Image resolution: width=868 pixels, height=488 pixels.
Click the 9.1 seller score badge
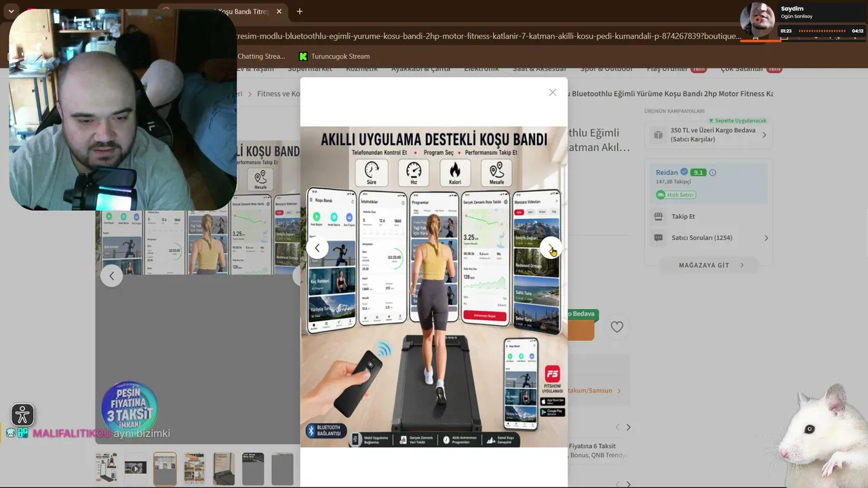[698, 172]
